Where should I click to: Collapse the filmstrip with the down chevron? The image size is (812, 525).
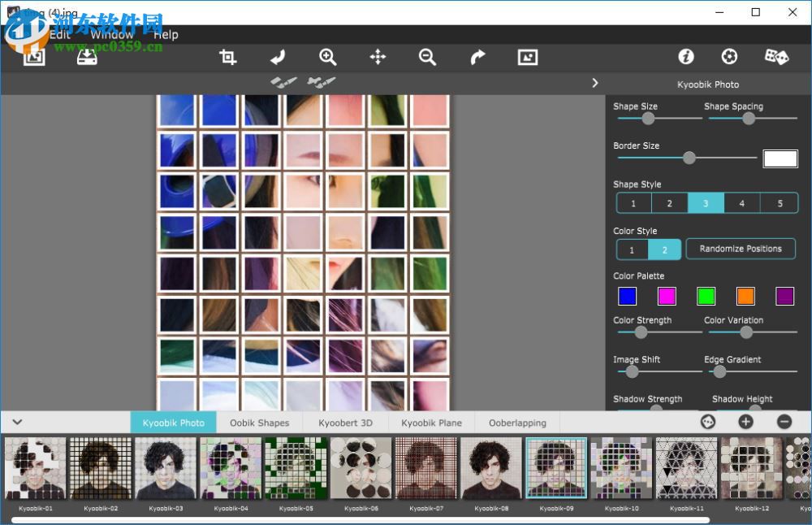tap(17, 422)
